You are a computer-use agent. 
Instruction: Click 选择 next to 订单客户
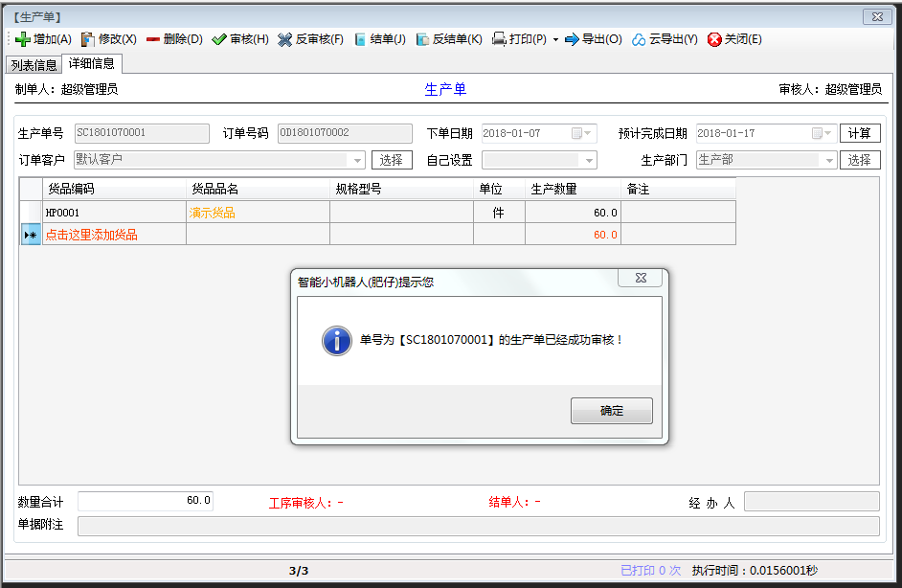click(394, 159)
